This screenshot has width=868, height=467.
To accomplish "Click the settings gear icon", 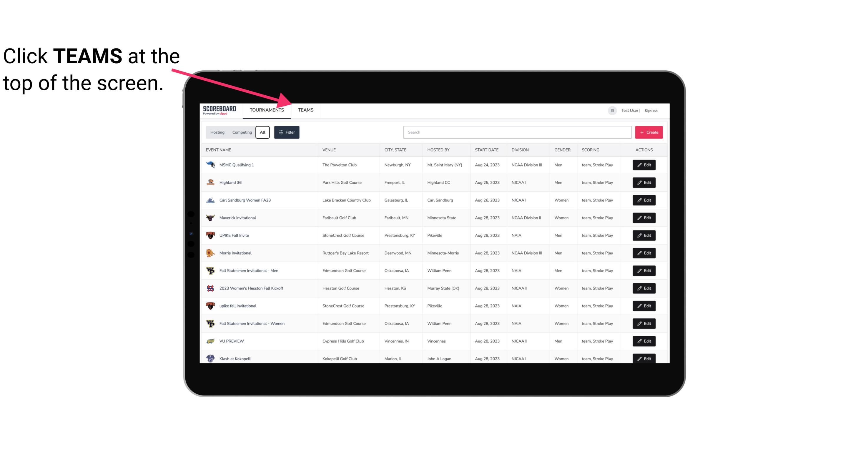I will tap(612, 110).
